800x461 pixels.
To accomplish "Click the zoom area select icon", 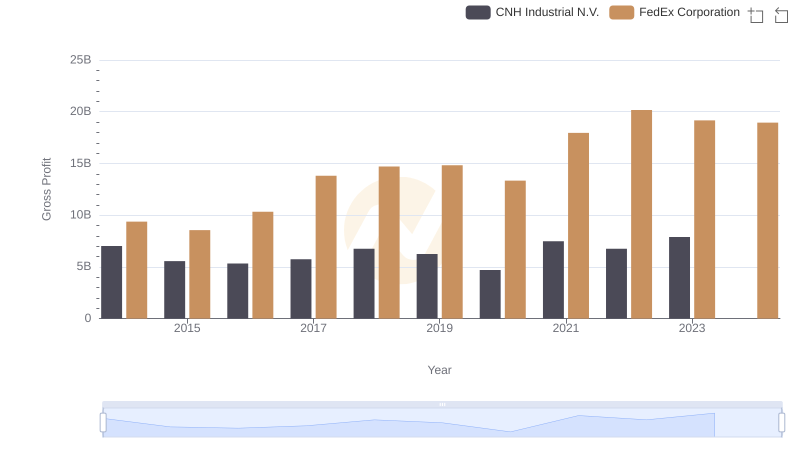I will coord(756,15).
